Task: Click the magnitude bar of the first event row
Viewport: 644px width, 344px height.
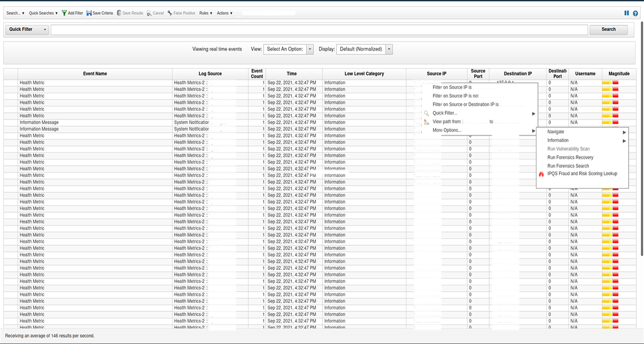Action: click(x=611, y=83)
